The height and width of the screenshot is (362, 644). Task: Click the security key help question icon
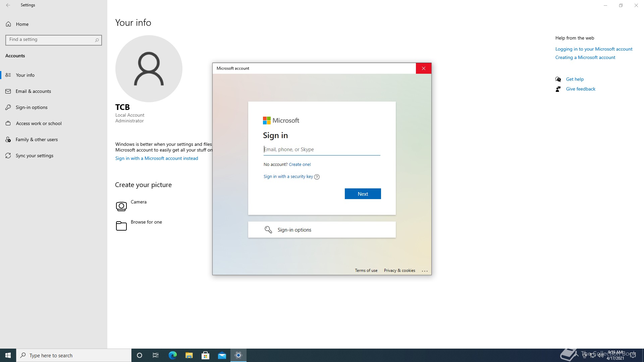click(x=317, y=177)
